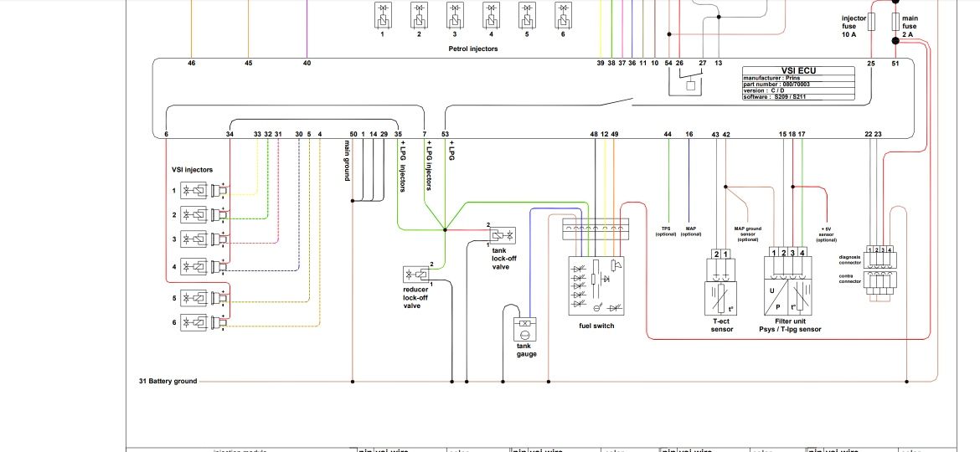Click the relay symbol inside the ECU
This screenshot has height=452, width=980.
[691, 86]
